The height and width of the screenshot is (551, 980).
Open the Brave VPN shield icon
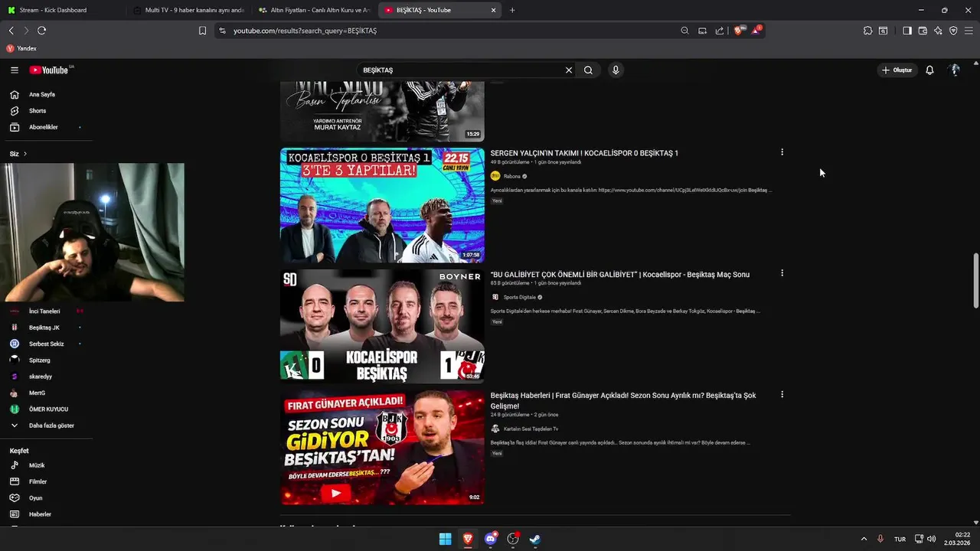point(953,31)
